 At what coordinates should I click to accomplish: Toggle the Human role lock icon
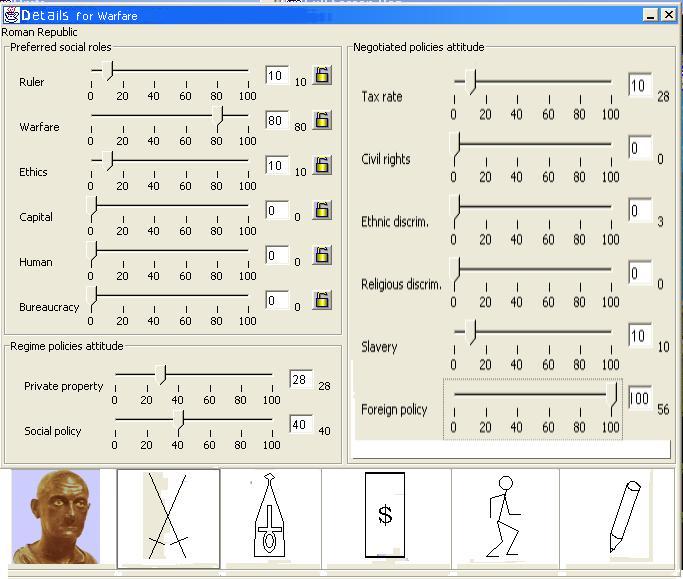(x=322, y=255)
